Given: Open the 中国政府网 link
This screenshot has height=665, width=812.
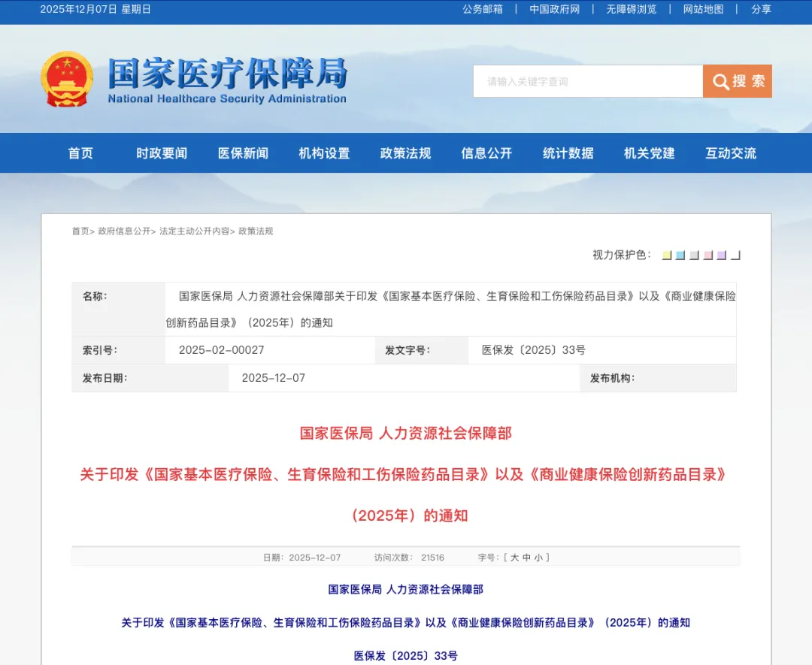Looking at the screenshot, I should tap(554, 9).
